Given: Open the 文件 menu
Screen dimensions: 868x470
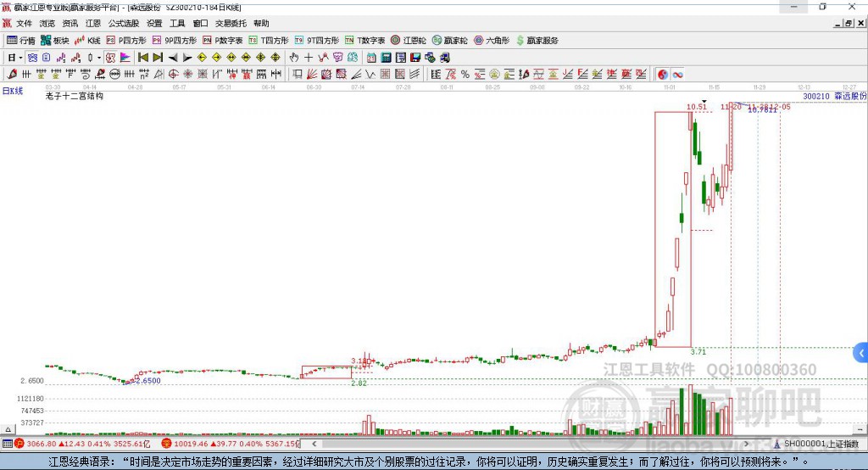Looking at the screenshot, I should pos(24,23).
